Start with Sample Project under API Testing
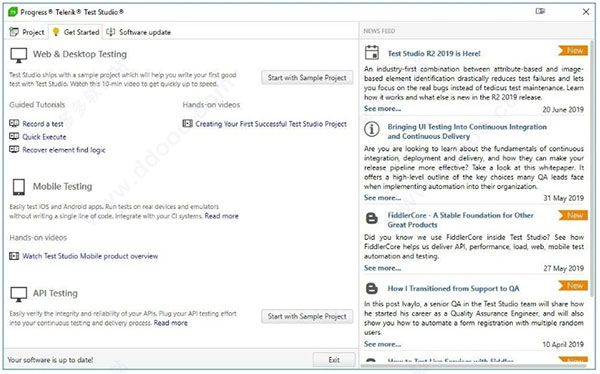600x374 pixels. point(307,317)
